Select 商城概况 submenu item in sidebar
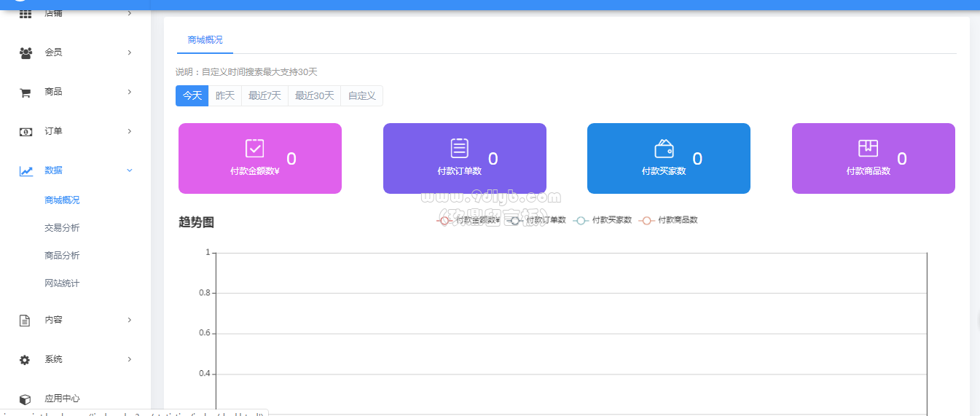The width and height of the screenshot is (980, 416). click(62, 200)
